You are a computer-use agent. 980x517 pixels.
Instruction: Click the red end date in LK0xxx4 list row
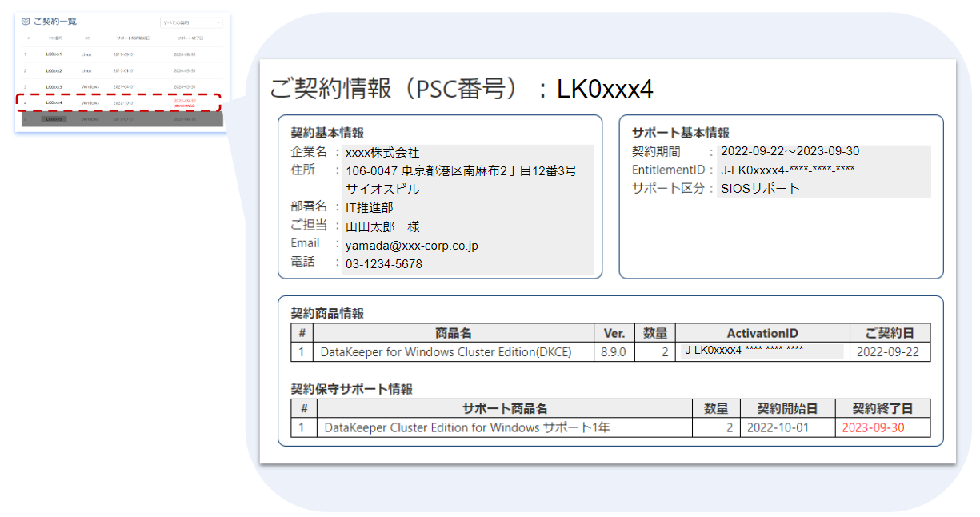(185, 102)
